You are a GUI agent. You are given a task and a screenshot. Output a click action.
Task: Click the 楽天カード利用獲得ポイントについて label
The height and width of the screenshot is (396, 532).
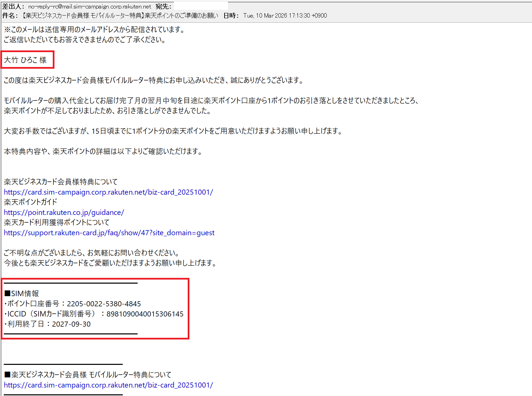pos(56,222)
